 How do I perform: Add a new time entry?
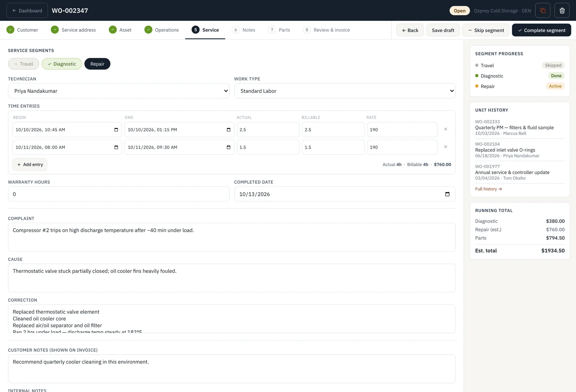tap(30, 165)
